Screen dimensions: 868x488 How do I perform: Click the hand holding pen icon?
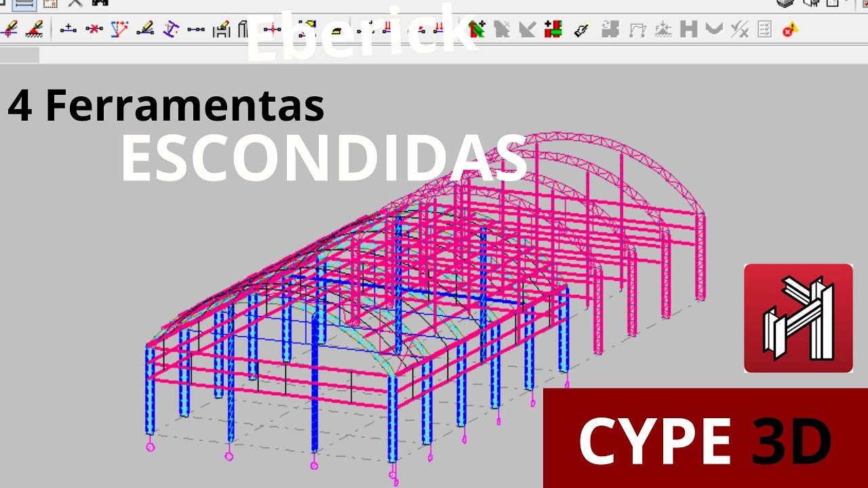point(580,29)
